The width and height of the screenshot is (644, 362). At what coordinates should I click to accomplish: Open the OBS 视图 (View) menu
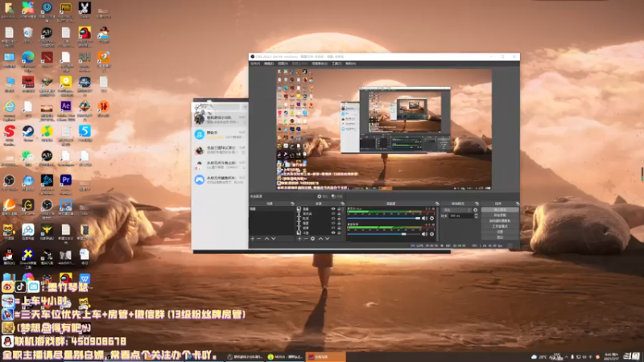point(283,64)
